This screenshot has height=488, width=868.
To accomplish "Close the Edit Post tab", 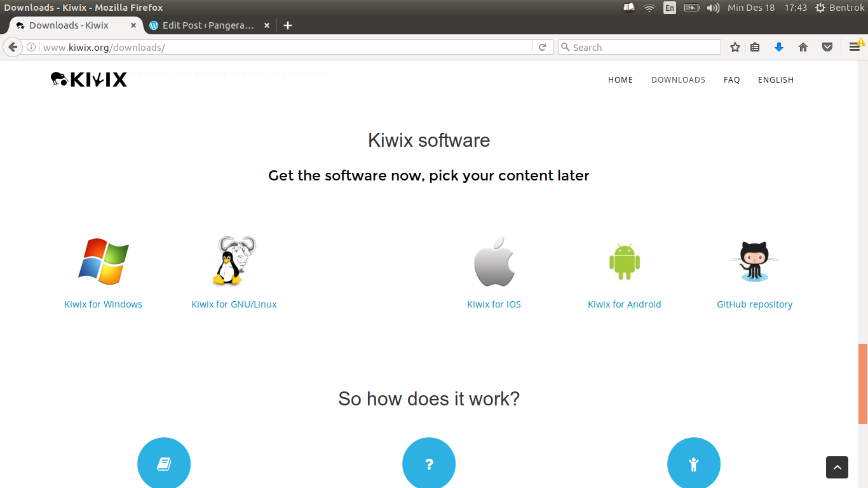I will tap(267, 25).
